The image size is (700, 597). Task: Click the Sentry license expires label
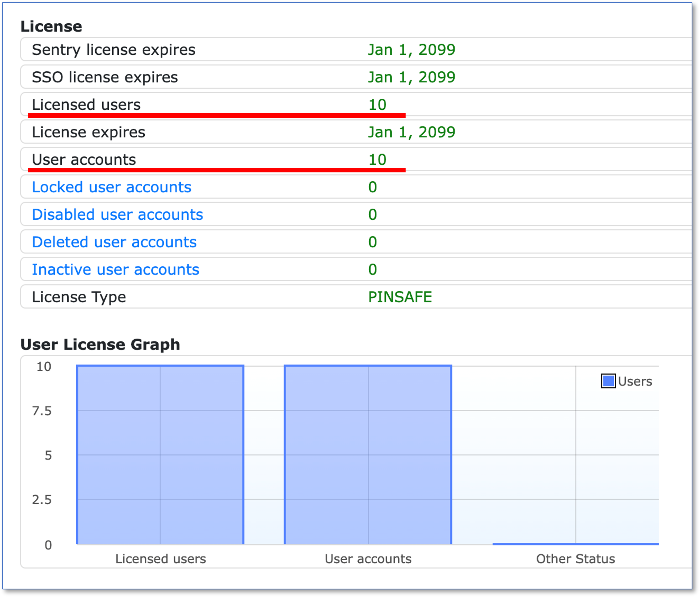point(113,50)
